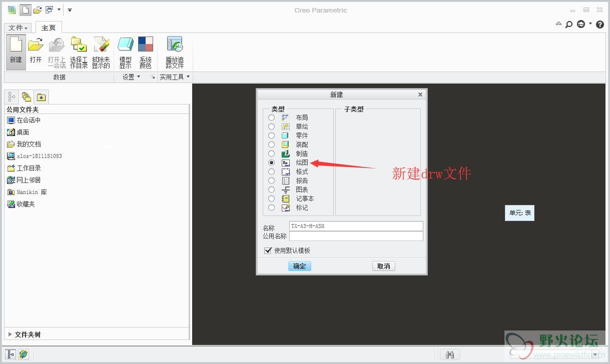Select the 报告 (Report) type radio button
This screenshot has width=610, height=364.
272,180
